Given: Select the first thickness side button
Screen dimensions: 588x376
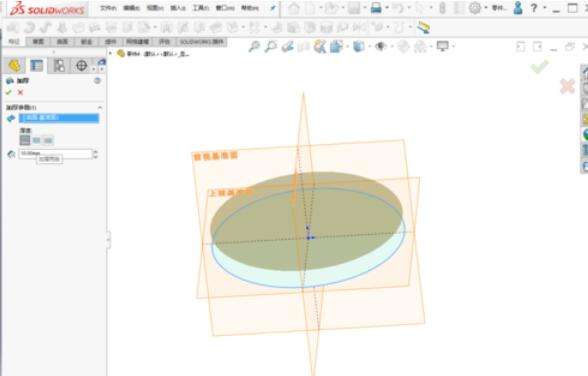Looking at the screenshot, I should coord(25,140).
